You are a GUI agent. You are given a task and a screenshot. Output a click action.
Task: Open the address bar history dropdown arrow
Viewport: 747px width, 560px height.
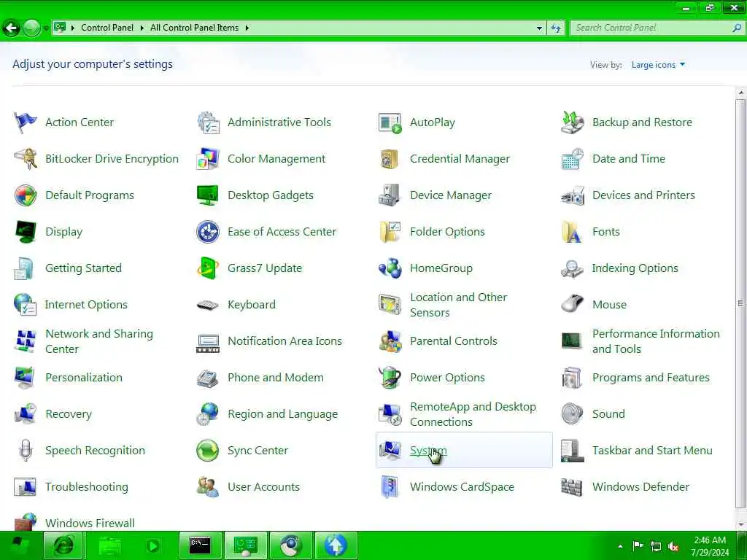click(x=539, y=28)
